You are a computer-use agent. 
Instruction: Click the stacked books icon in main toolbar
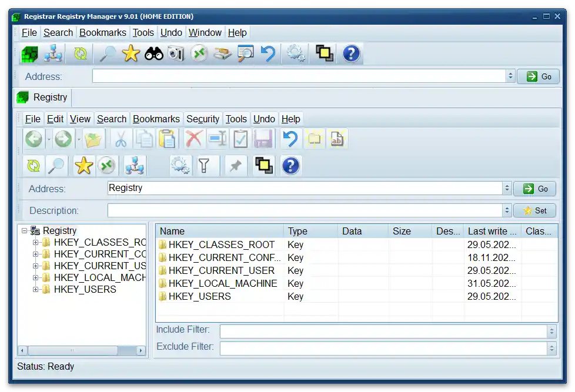(x=223, y=54)
